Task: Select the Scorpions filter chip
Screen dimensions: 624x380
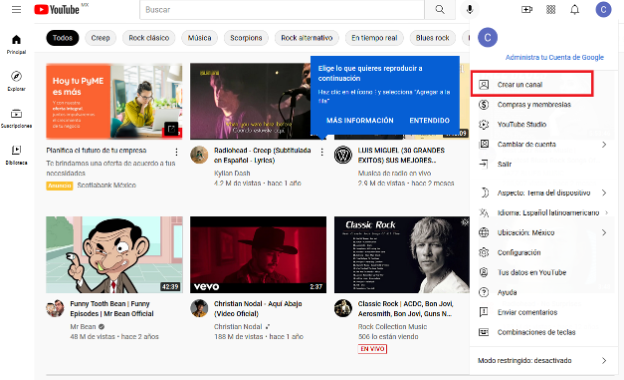Action: tap(246, 38)
